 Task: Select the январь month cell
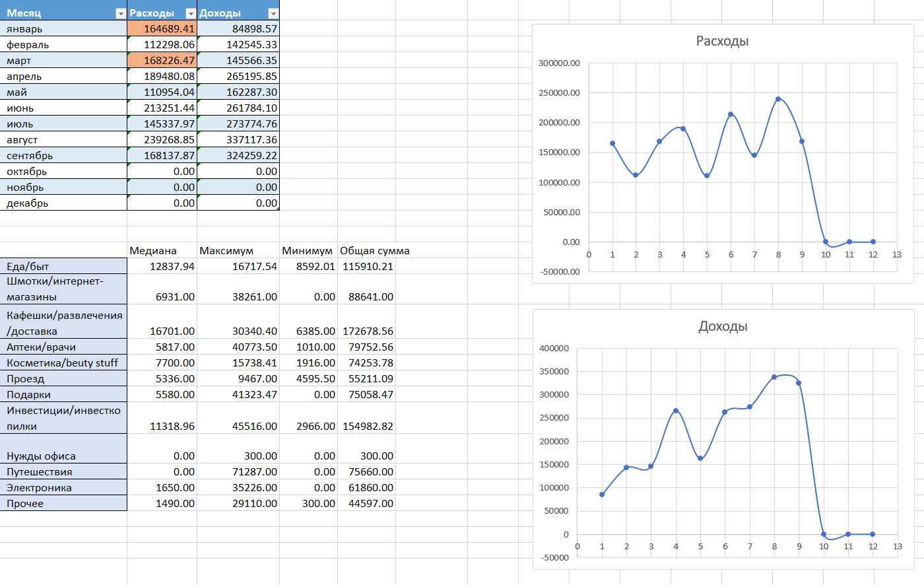pyautogui.click(x=63, y=28)
